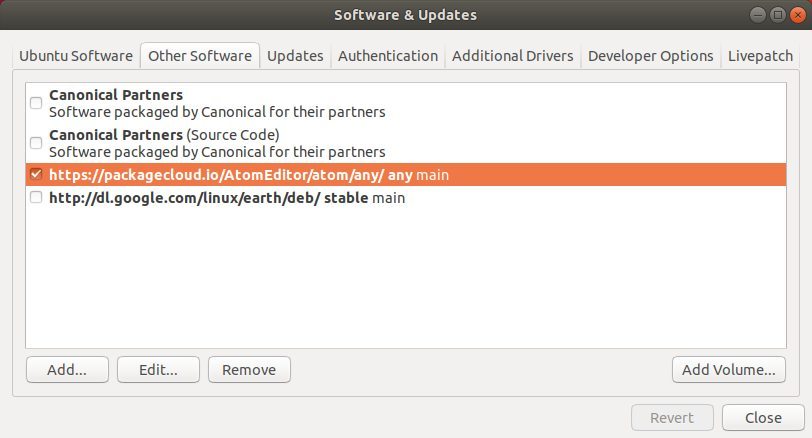Close window with red titlebar button
The width and height of the screenshot is (812, 438).
pos(798,15)
